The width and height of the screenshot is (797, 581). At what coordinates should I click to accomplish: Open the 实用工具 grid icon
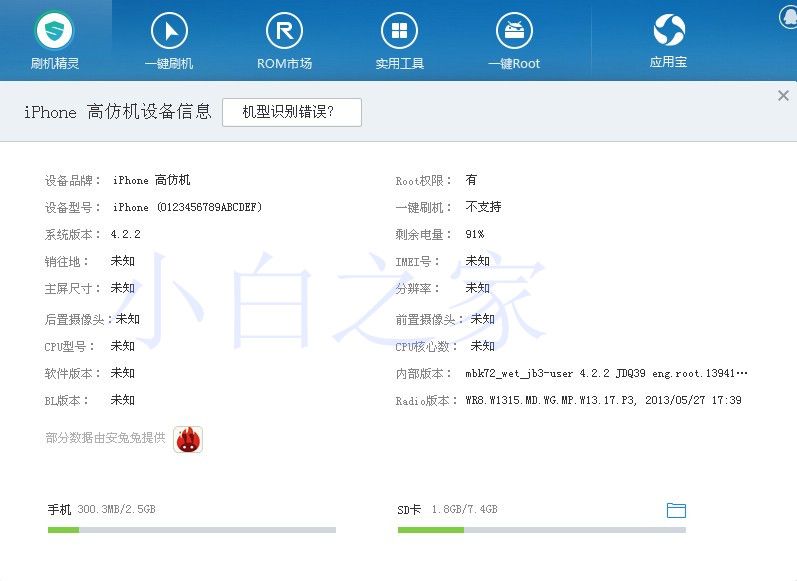tap(399, 30)
